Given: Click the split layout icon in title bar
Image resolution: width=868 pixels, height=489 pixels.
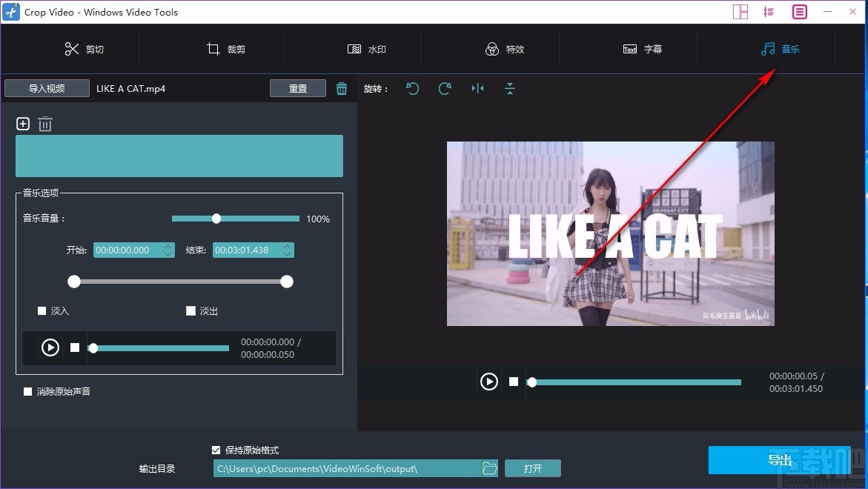Looking at the screenshot, I should point(740,12).
